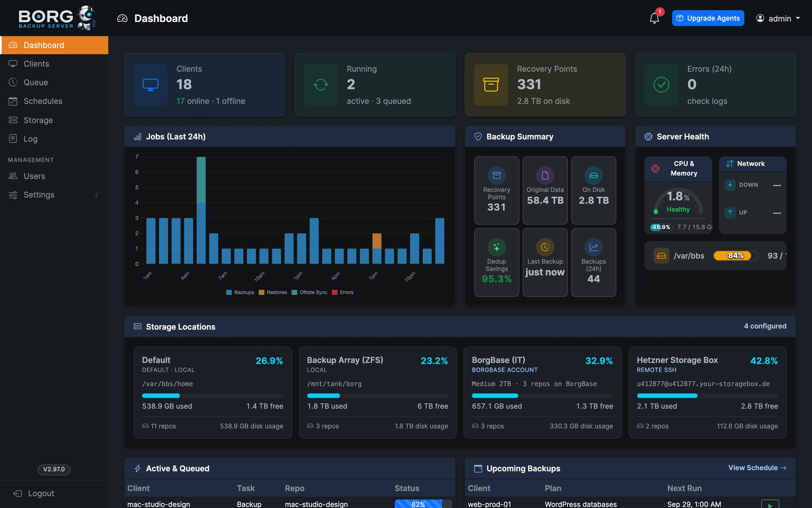Click the Original Data file icon
The height and width of the screenshot is (508, 812).
pyautogui.click(x=545, y=175)
